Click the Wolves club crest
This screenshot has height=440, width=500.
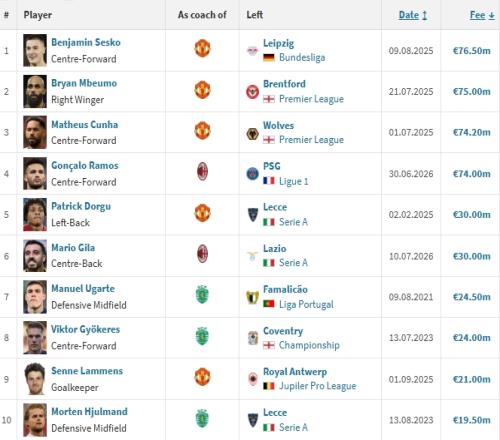click(252, 134)
